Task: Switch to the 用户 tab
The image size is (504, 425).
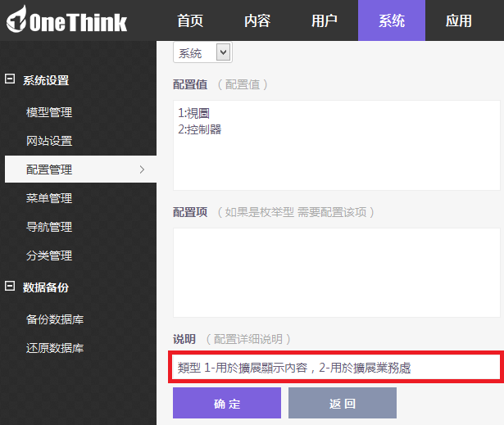Action: 325,20
